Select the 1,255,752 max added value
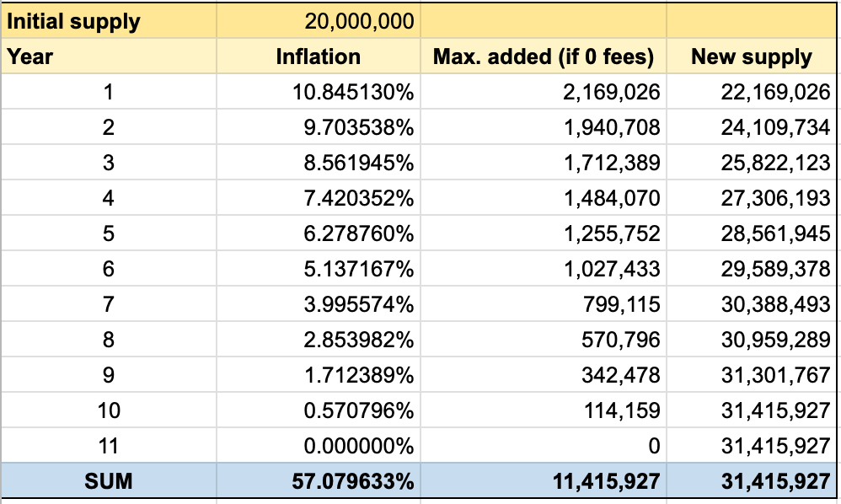Image resolution: width=841 pixels, height=504 pixels. pos(609,233)
